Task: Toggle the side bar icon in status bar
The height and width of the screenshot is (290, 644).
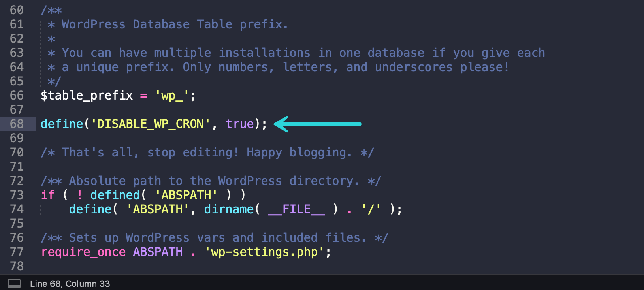Action: click(14, 284)
